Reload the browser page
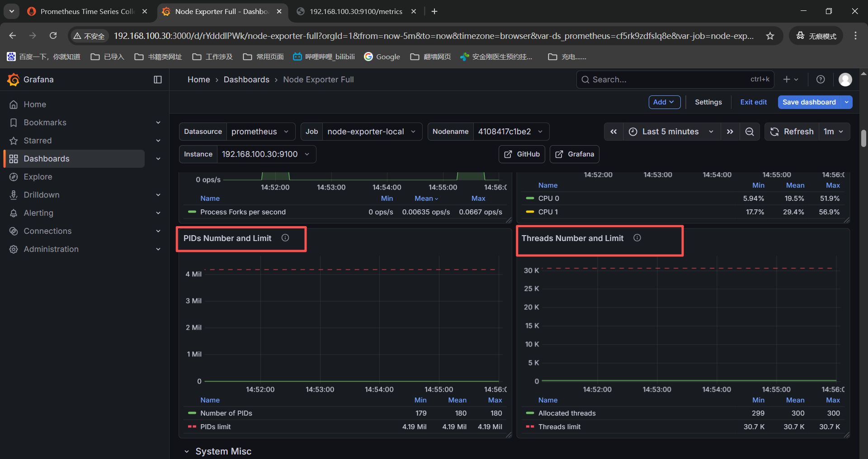 coord(53,36)
